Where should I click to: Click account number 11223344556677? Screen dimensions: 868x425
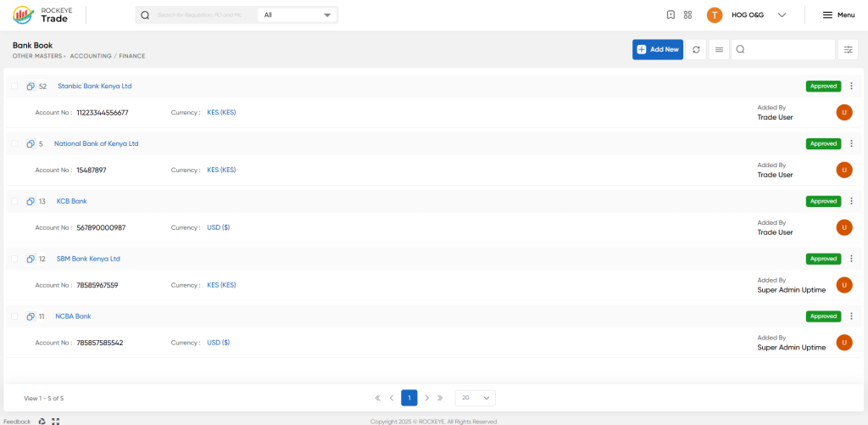coord(103,113)
